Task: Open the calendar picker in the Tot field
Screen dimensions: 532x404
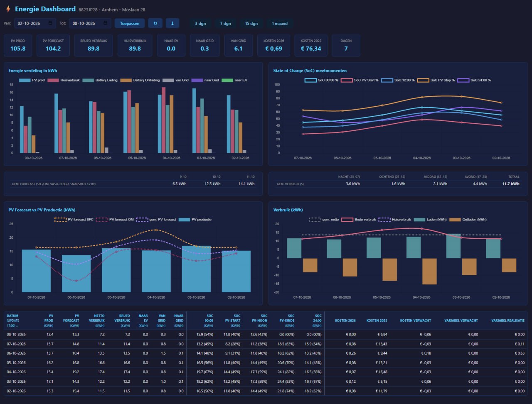Action: coord(105,23)
